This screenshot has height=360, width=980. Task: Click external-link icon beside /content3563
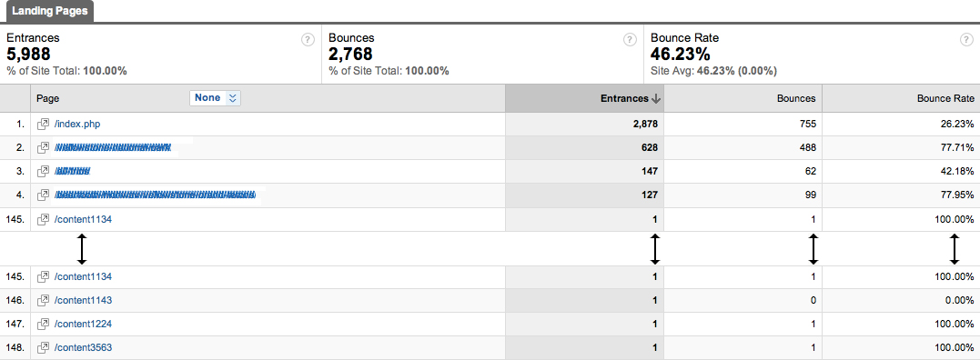[43, 347]
